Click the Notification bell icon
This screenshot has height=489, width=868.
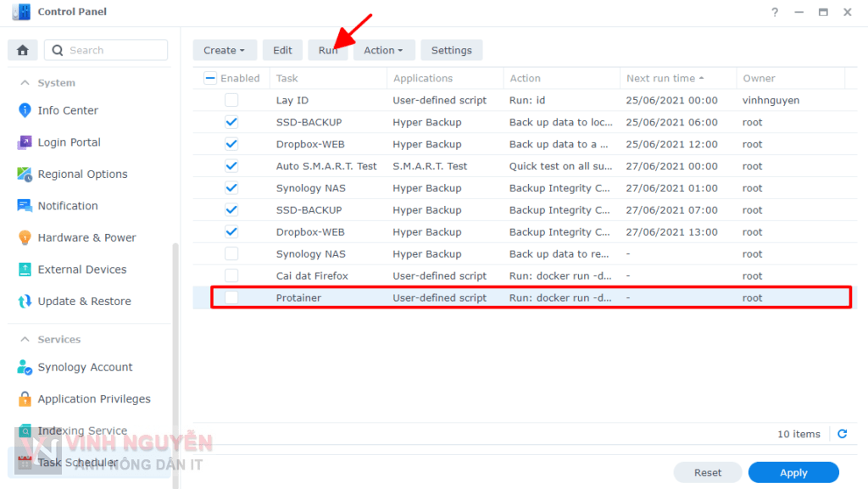click(x=21, y=205)
